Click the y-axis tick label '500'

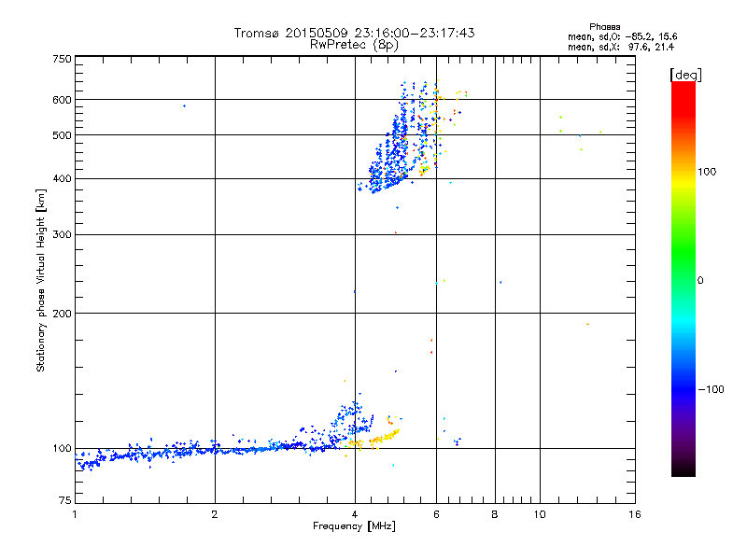62,135
